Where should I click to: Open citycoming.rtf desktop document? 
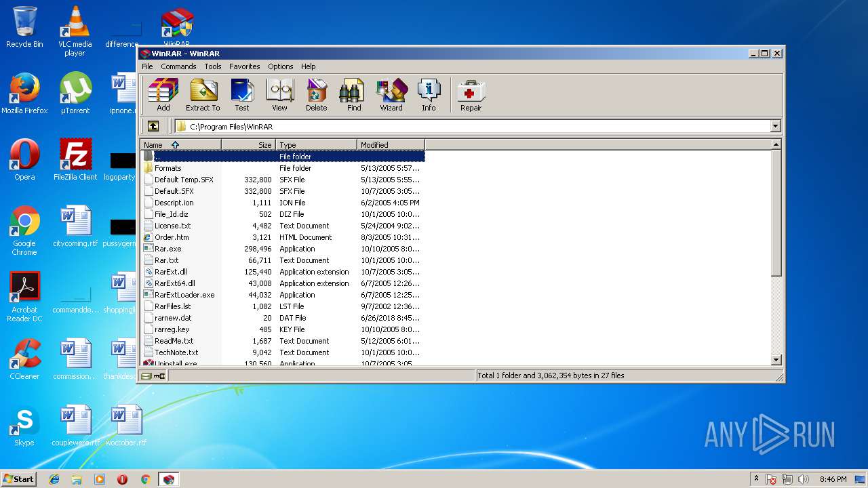click(x=75, y=226)
